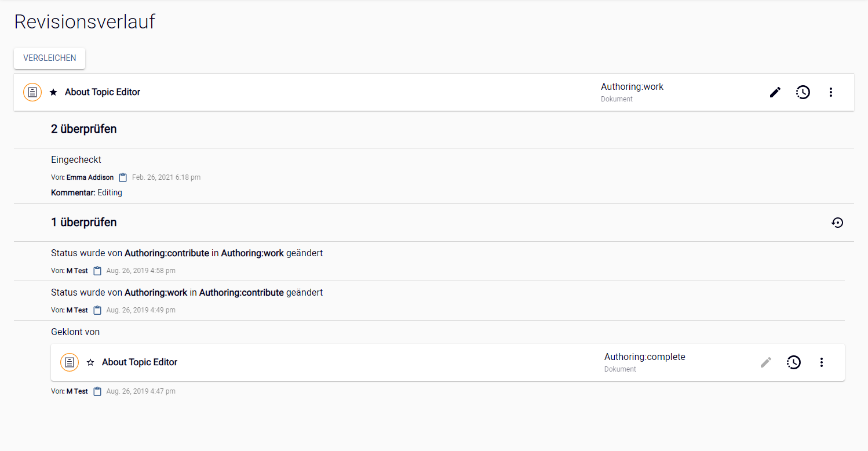Toggle filled star favorite on Authoring:work row
Viewport: 868px width, 451px height.
53,92
